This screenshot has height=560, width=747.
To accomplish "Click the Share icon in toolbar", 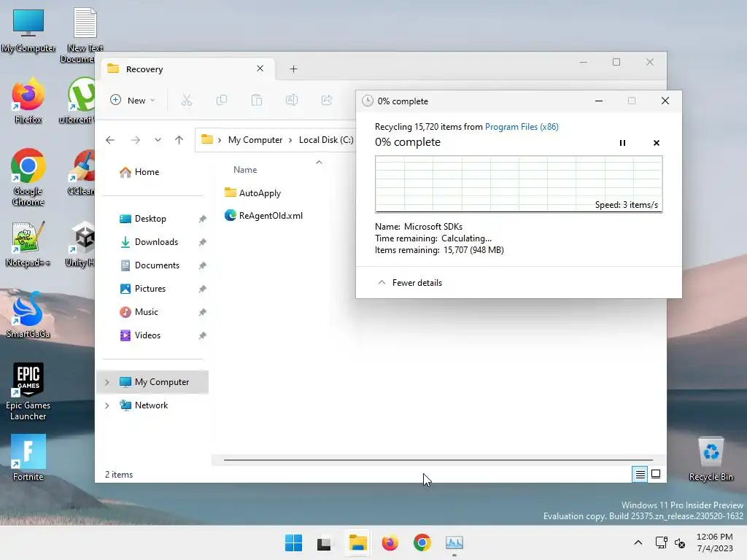I will (327, 100).
